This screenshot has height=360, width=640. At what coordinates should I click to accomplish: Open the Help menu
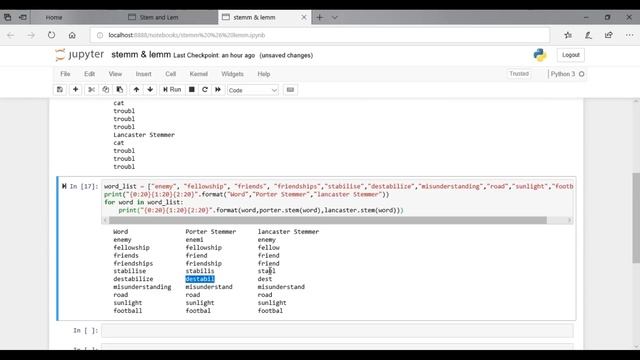(264, 74)
